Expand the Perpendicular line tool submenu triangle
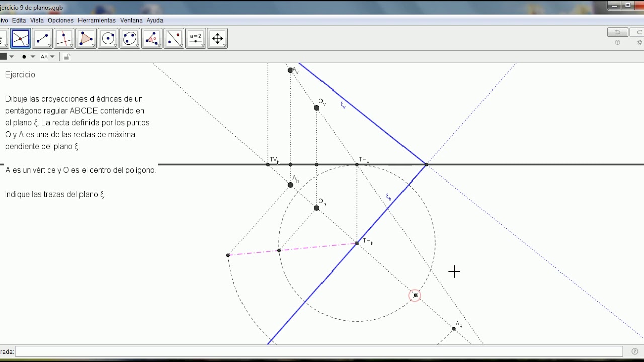Viewport: 644px width, 362px height. coord(71,46)
